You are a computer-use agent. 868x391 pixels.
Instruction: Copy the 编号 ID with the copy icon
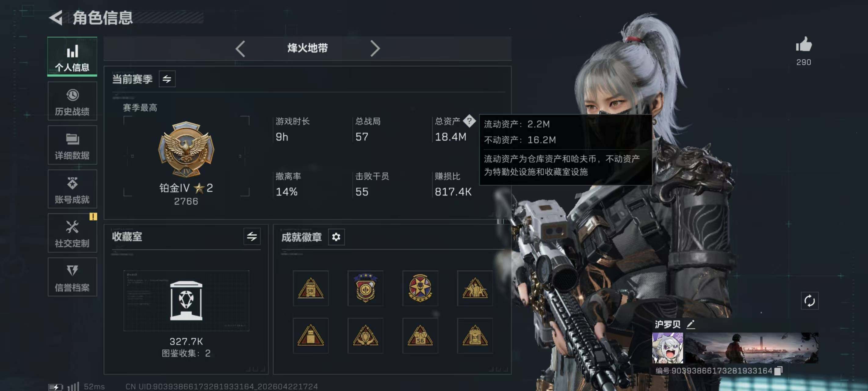778,371
